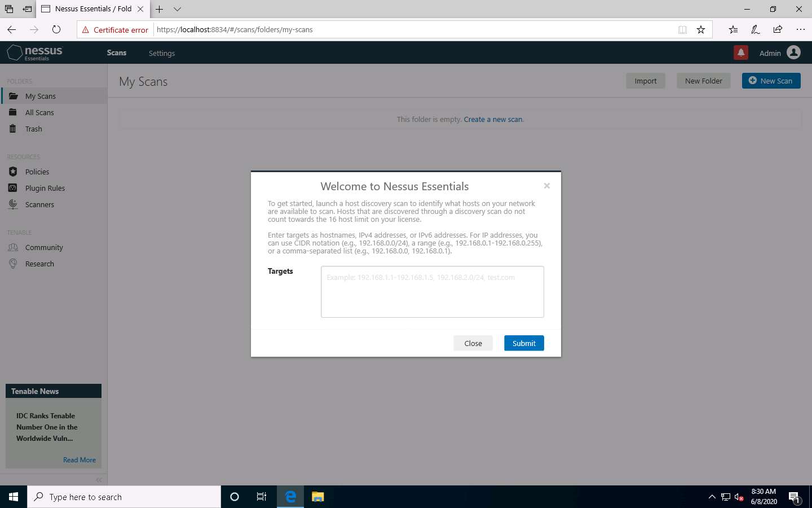Open the Settings top menu

coord(162,53)
